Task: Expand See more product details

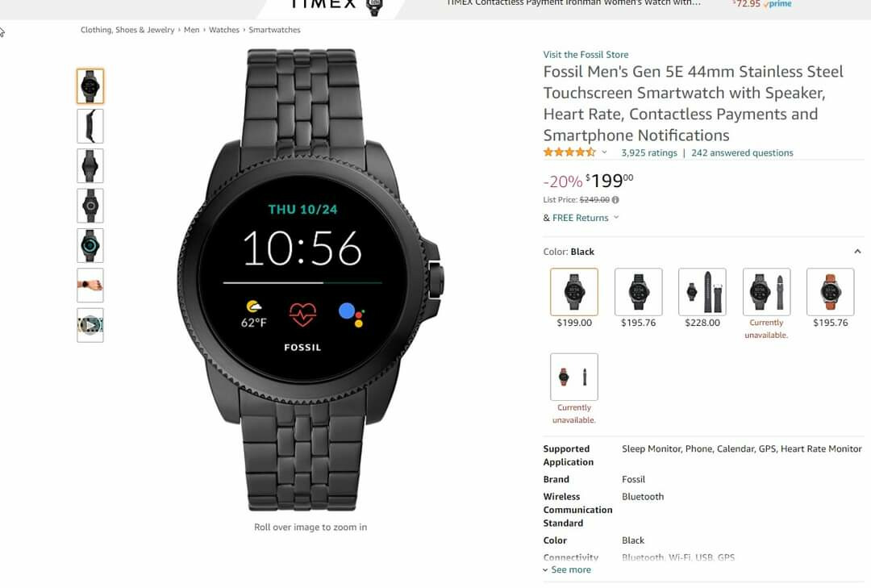Action: [567, 569]
